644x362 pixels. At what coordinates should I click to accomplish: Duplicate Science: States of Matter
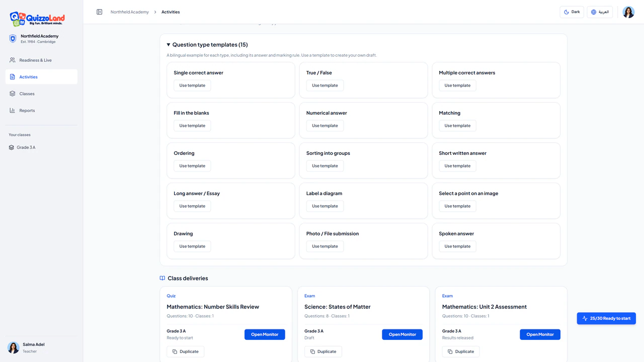coord(323,351)
